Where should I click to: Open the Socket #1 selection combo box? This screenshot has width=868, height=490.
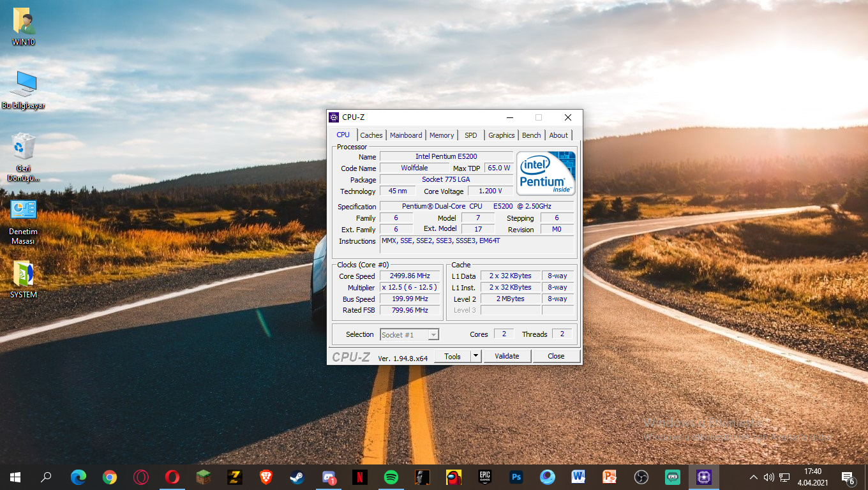pos(409,334)
